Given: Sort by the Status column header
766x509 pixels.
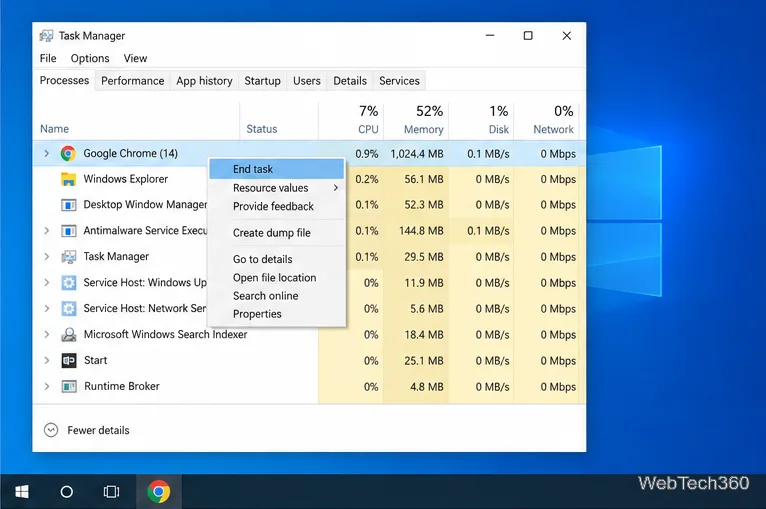Looking at the screenshot, I should coord(279,121).
